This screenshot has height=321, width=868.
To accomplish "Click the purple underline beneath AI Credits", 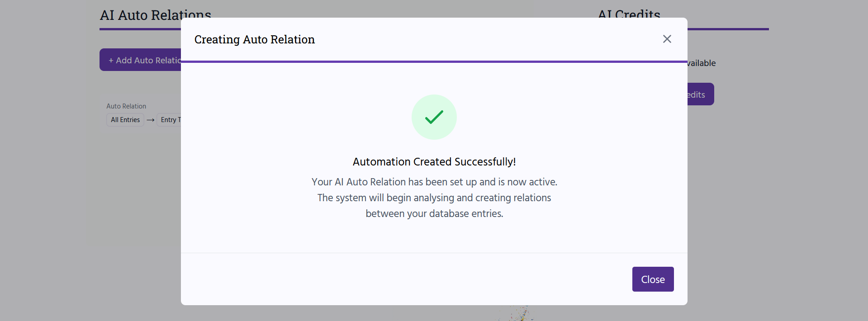I will tap(728, 29).
